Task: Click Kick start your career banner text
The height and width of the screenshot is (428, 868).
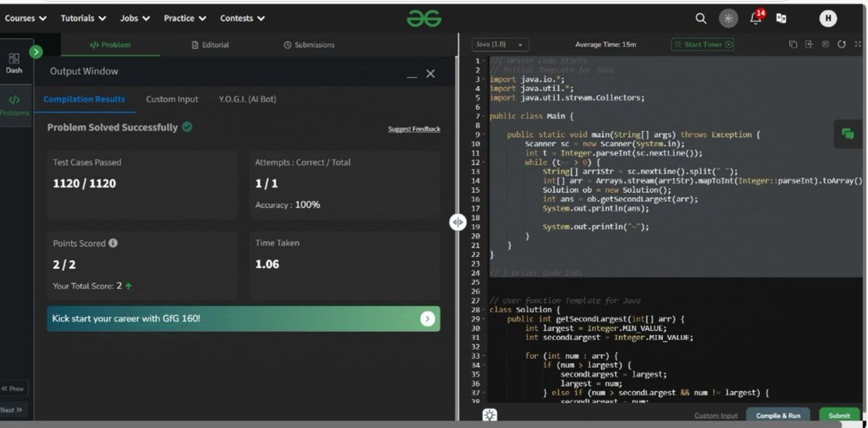Action: (x=126, y=318)
